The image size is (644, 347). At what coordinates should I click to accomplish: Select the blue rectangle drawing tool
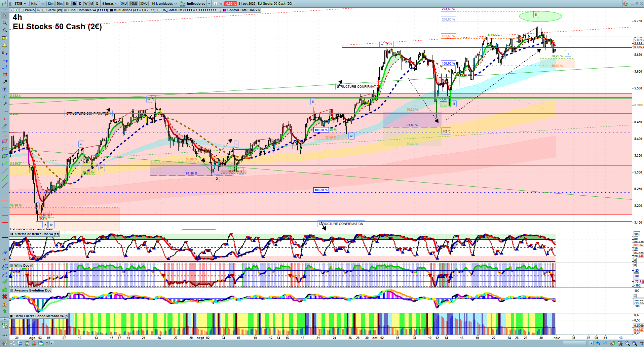(x=5, y=67)
